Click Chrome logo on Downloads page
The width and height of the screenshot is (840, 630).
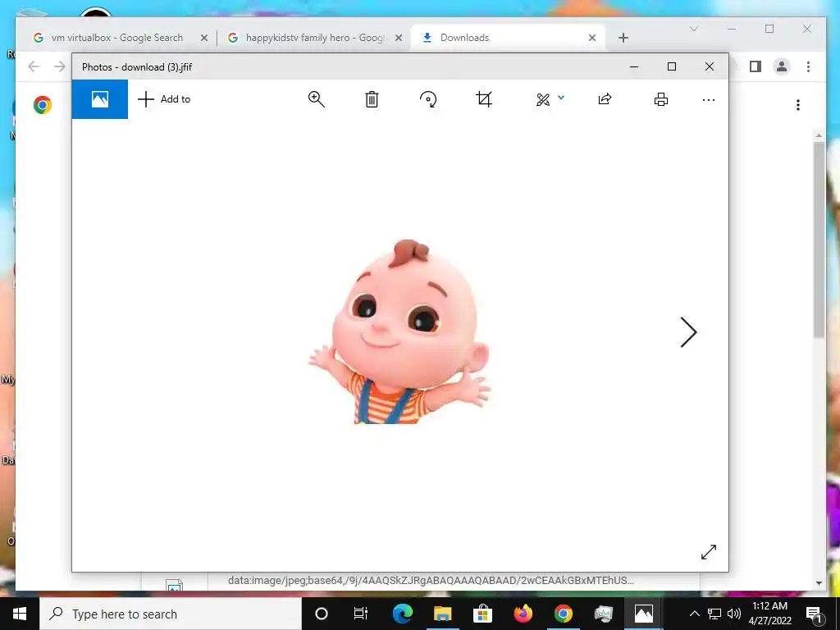[x=43, y=104]
